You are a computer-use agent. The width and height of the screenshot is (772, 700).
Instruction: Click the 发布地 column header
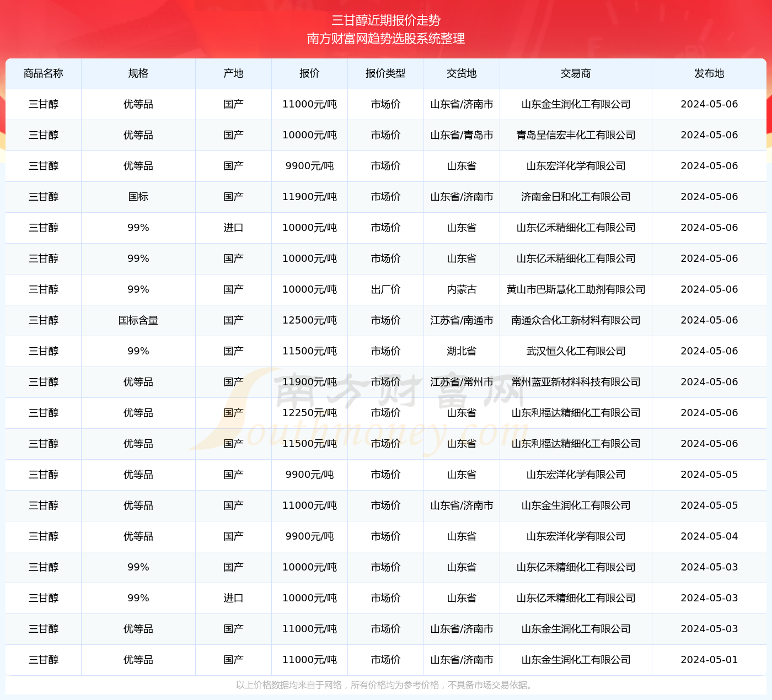pos(709,73)
